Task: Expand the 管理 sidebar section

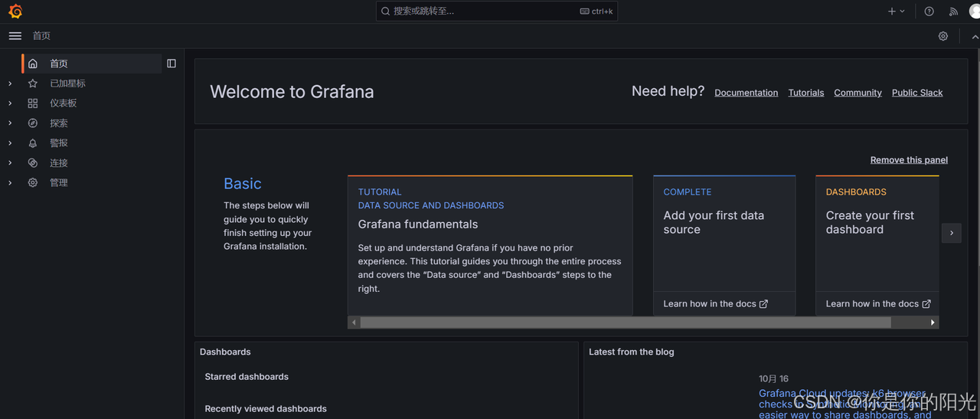Action: pos(10,183)
